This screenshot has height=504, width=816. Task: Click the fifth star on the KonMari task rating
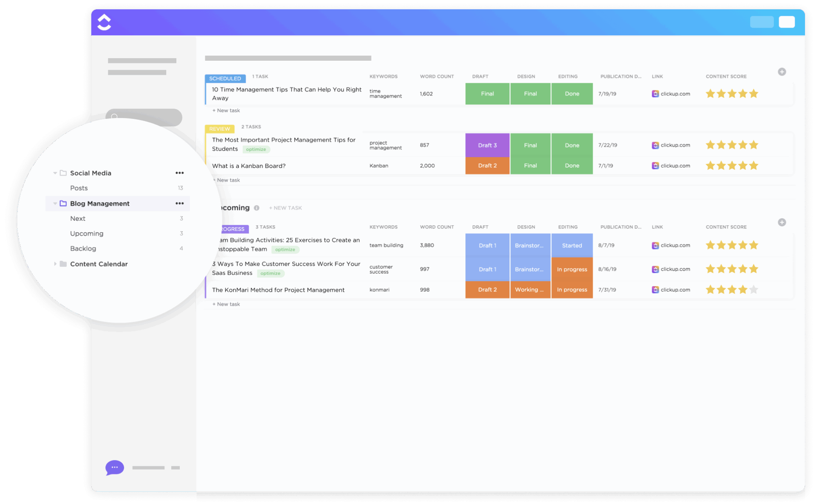(x=754, y=290)
